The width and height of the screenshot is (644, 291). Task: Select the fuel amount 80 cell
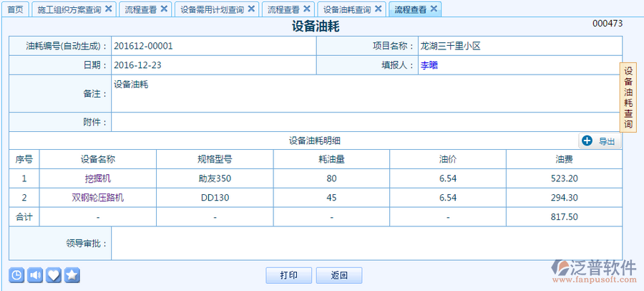pyautogui.click(x=331, y=178)
